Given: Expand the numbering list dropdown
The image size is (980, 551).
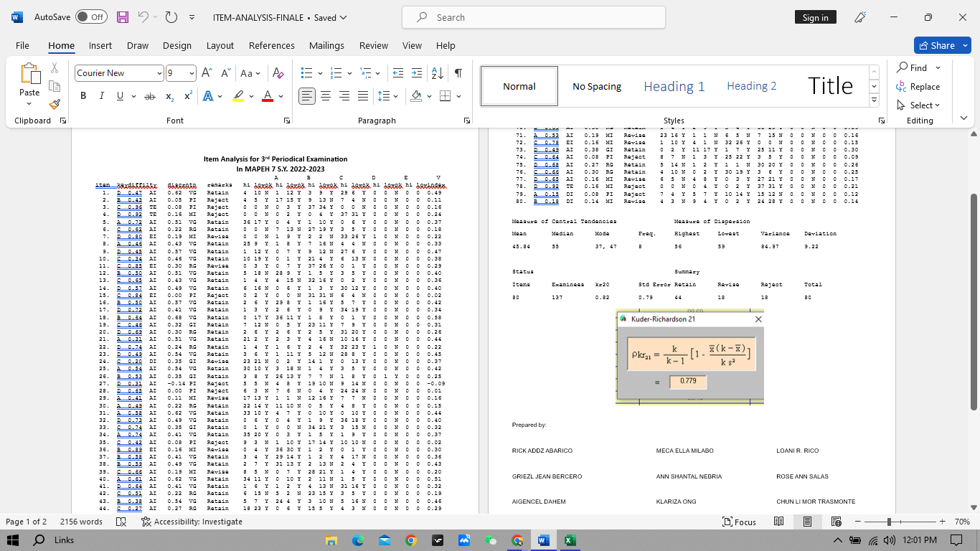Looking at the screenshot, I should click(x=348, y=73).
